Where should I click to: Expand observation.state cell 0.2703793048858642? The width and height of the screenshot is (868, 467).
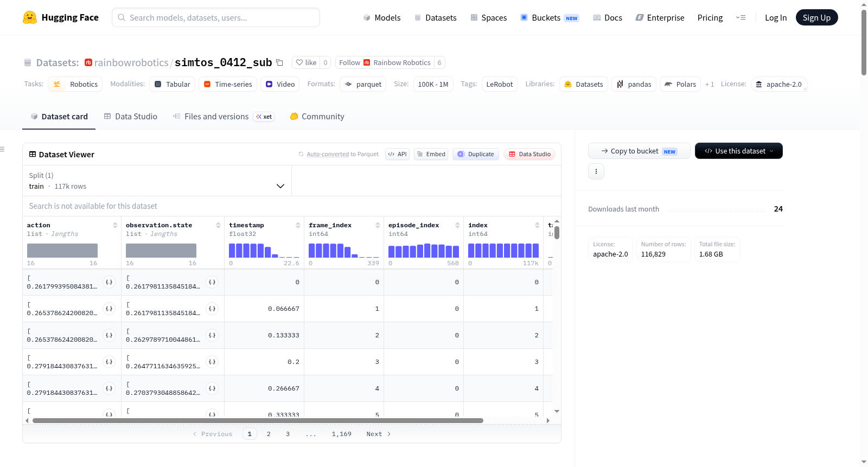point(212,388)
